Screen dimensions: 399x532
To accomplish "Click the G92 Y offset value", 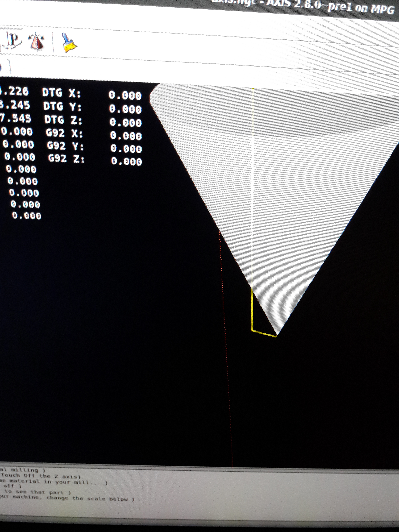I will (x=126, y=149).
